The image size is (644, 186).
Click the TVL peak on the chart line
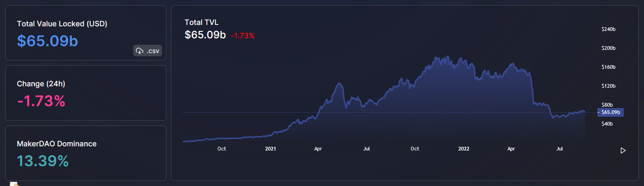(447, 57)
